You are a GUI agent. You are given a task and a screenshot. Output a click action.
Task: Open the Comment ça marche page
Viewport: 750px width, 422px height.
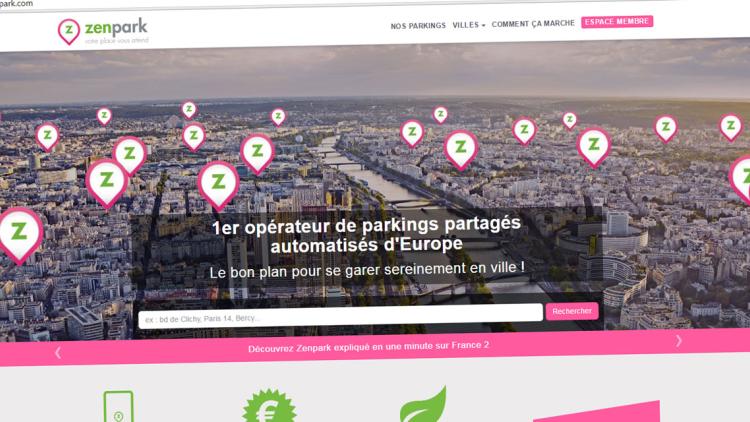[x=533, y=24]
